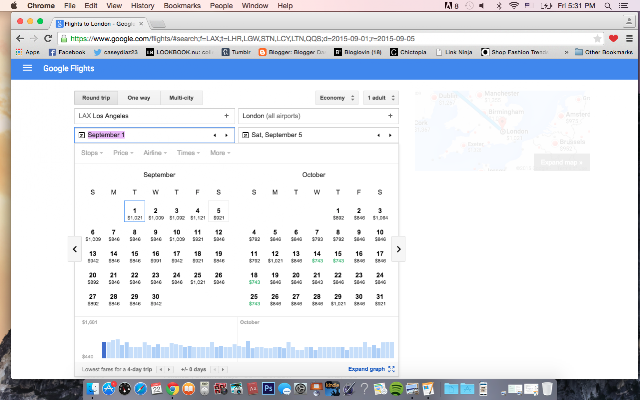Reload the page with the refresh icon
This screenshot has height=400, width=640.
pos(48,38)
